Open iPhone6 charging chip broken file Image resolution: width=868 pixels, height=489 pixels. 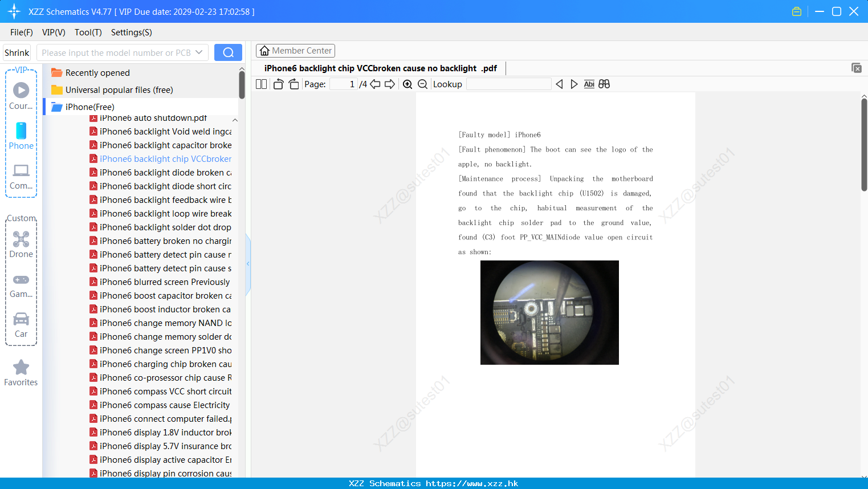click(x=160, y=364)
